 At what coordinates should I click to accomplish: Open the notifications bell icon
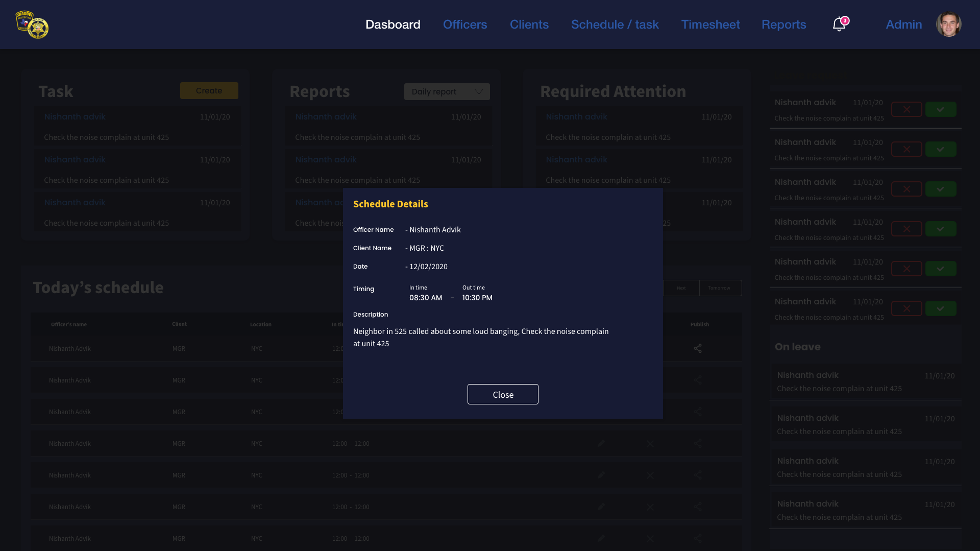[839, 25]
